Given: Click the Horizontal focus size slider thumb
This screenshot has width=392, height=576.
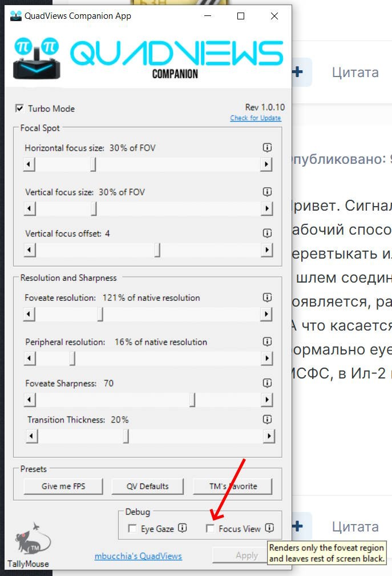Looking at the screenshot, I should tap(93, 164).
